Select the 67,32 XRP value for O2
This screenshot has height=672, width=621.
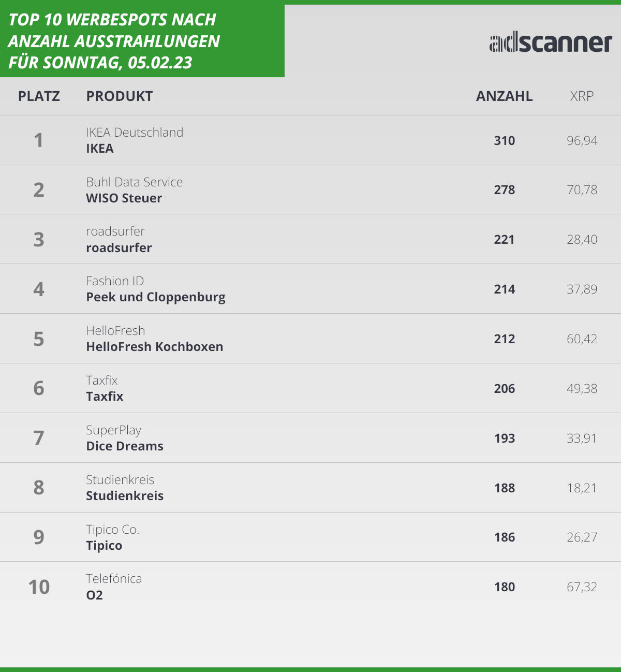582,587
